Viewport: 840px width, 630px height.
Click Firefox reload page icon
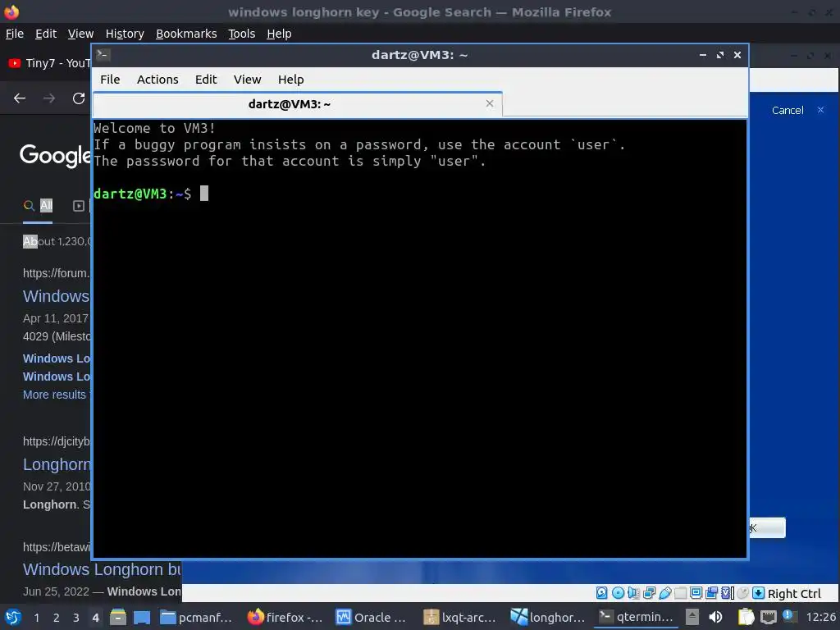pyautogui.click(x=79, y=98)
